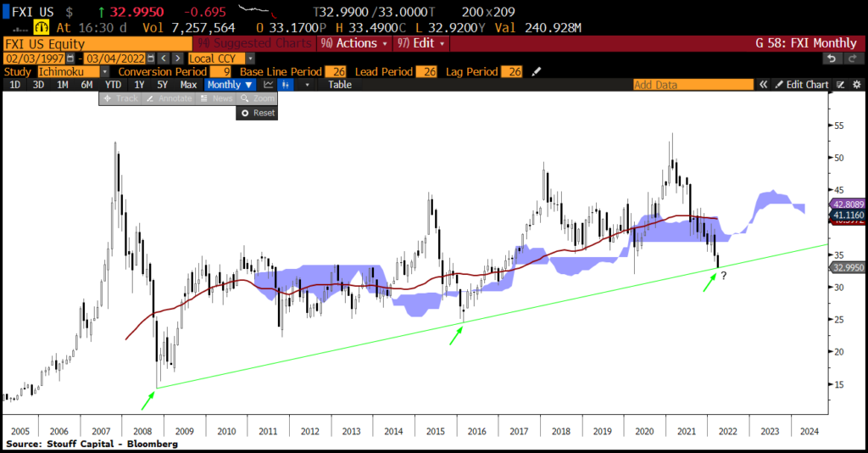The height and width of the screenshot is (453, 868).
Task: Open the 97) Edit dropdown menu
Action: pyautogui.click(x=421, y=43)
